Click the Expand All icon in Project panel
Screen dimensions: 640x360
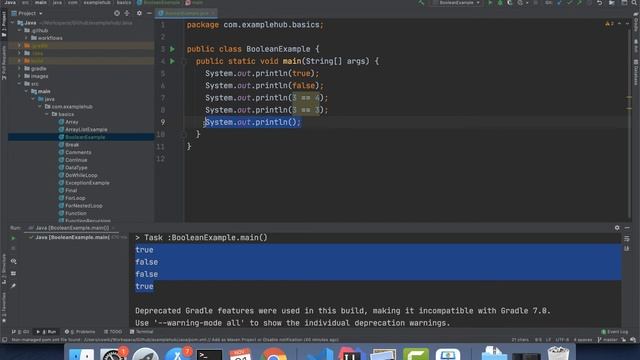pos(127,13)
